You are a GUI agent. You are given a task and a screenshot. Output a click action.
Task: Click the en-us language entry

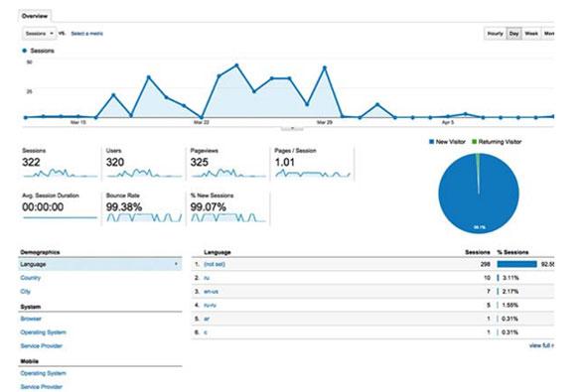(212, 291)
